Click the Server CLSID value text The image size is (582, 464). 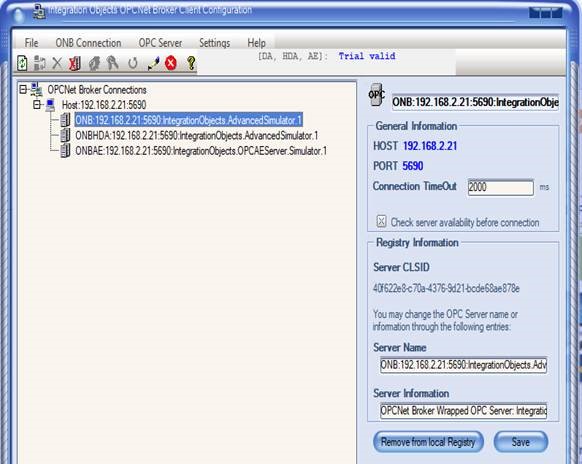(x=446, y=288)
